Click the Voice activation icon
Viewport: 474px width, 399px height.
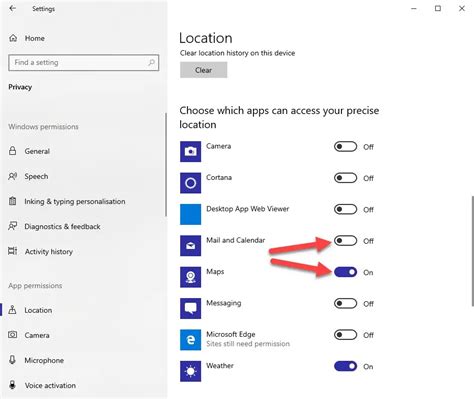click(x=12, y=385)
